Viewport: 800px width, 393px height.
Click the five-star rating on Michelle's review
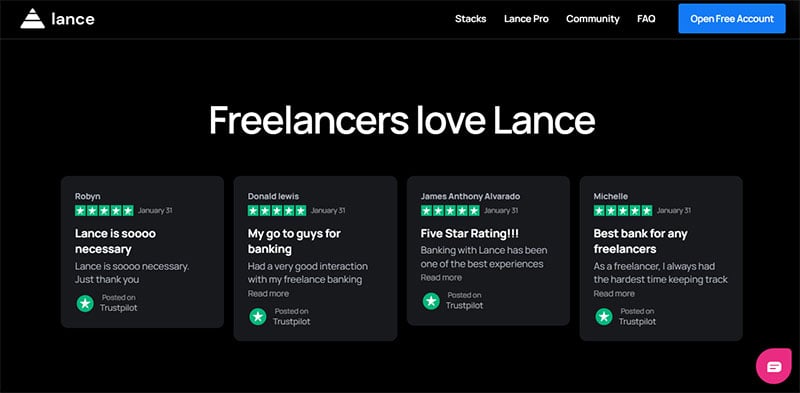623,210
